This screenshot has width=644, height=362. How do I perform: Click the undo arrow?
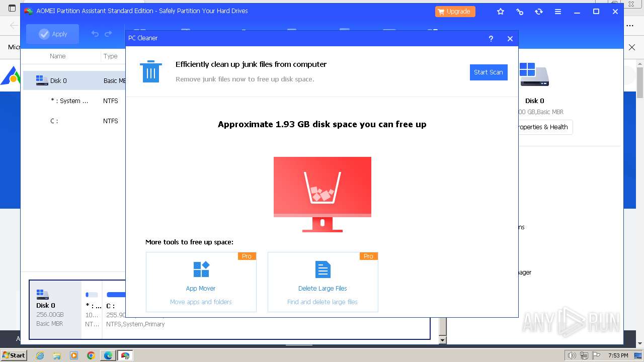click(x=95, y=34)
